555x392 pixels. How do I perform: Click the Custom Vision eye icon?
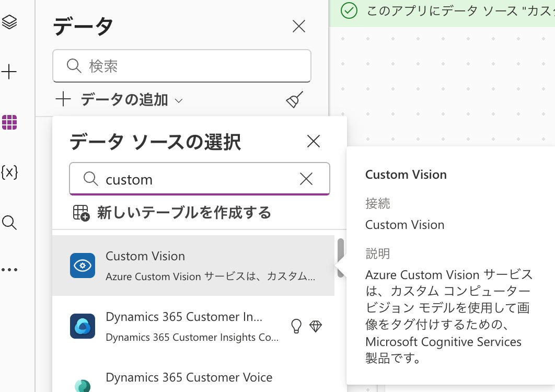tap(83, 266)
